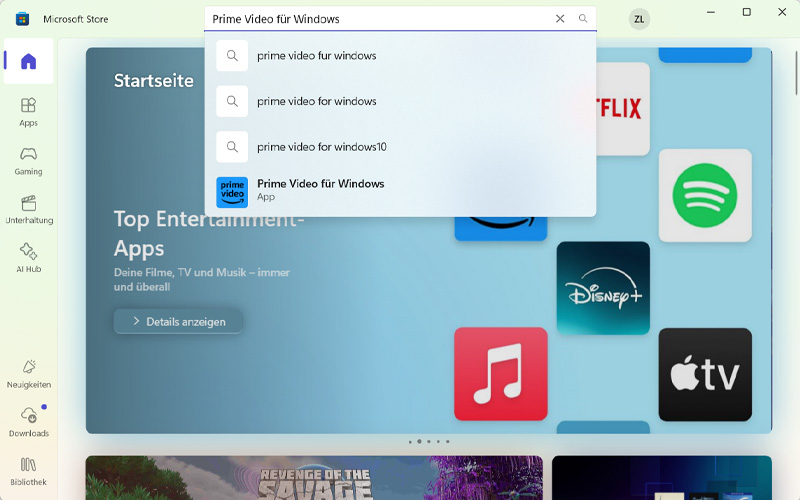Open Bibliothek in the sidebar
Image resolution: width=800 pixels, height=500 pixels.
pos(29,471)
